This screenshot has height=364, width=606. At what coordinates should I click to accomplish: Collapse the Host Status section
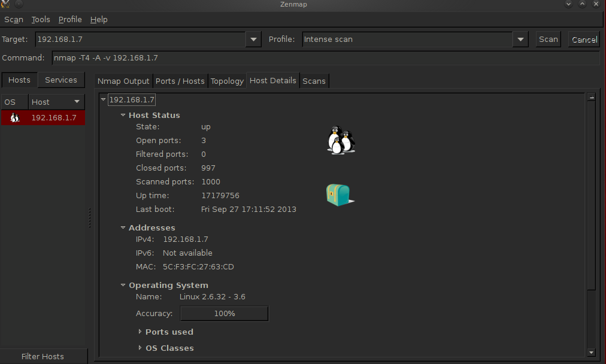[123, 115]
